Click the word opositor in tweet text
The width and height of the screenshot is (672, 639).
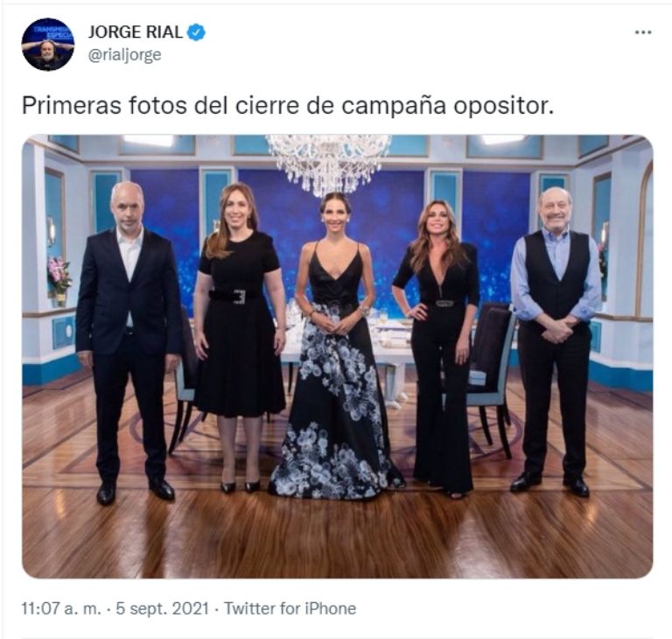[504, 107]
